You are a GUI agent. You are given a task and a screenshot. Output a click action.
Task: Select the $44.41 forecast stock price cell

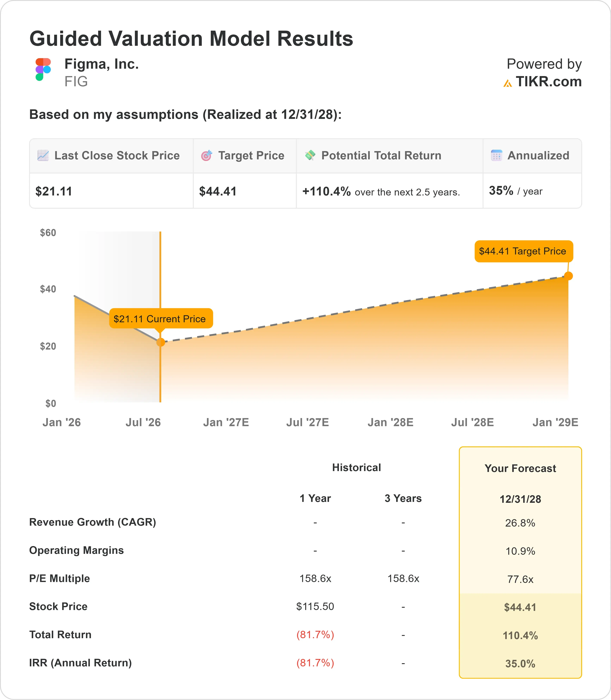pyautogui.click(x=520, y=607)
